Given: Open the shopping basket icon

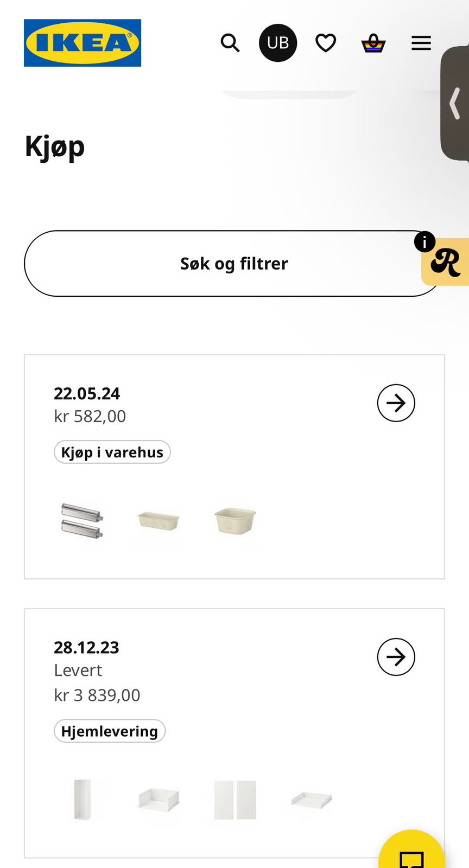Looking at the screenshot, I should click(x=373, y=43).
